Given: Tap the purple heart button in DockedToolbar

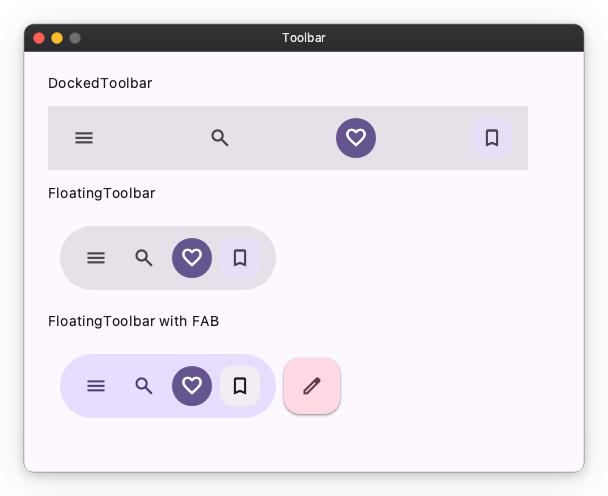Looking at the screenshot, I should (x=356, y=138).
